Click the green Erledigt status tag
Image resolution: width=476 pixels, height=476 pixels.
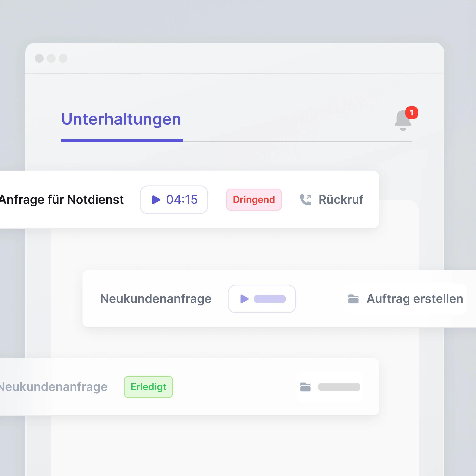[148, 387]
